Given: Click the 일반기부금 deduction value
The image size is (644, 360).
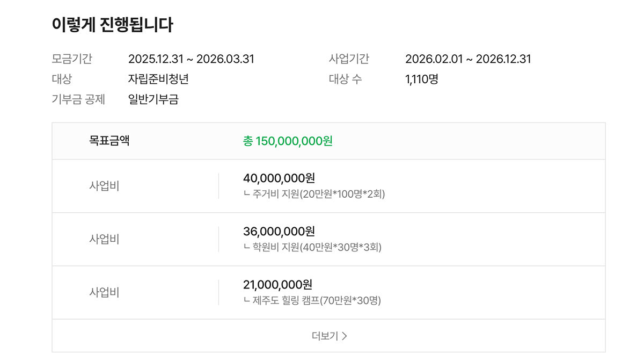Looking at the screenshot, I should tap(153, 99).
